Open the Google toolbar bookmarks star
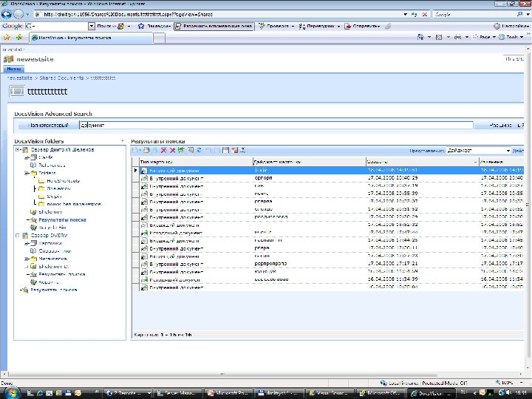This screenshot has width=532, height=399. 141,26
